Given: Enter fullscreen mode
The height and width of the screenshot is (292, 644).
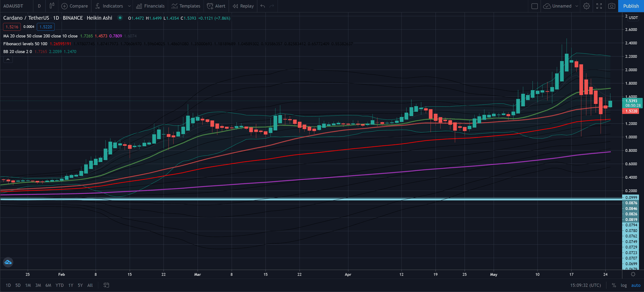Looking at the screenshot, I should coord(599,6).
